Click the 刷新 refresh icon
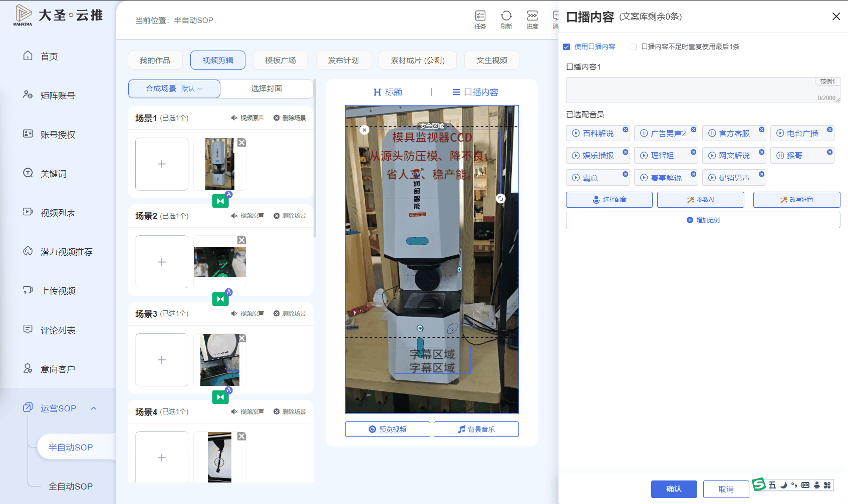Viewport: 848px width, 504px height. point(506,20)
